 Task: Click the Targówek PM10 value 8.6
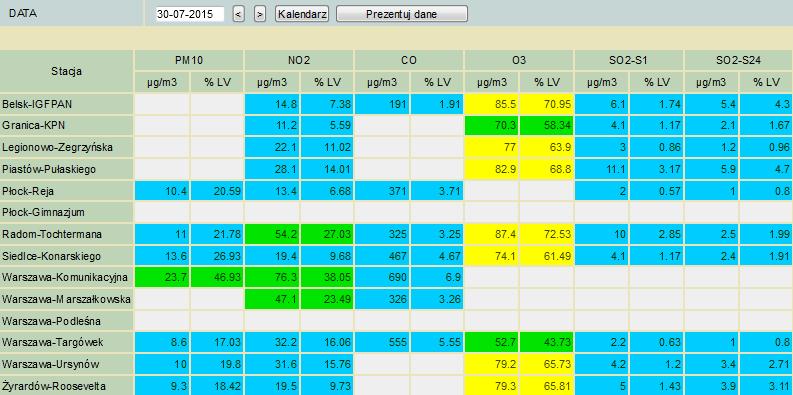click(162, 343)
